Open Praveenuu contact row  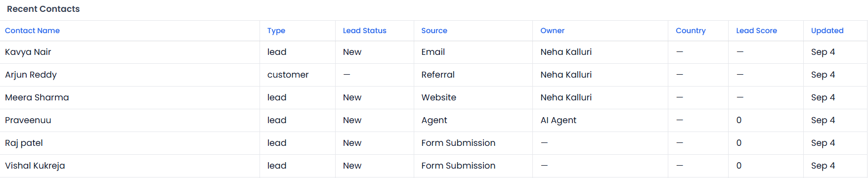(x=434, y=120)
